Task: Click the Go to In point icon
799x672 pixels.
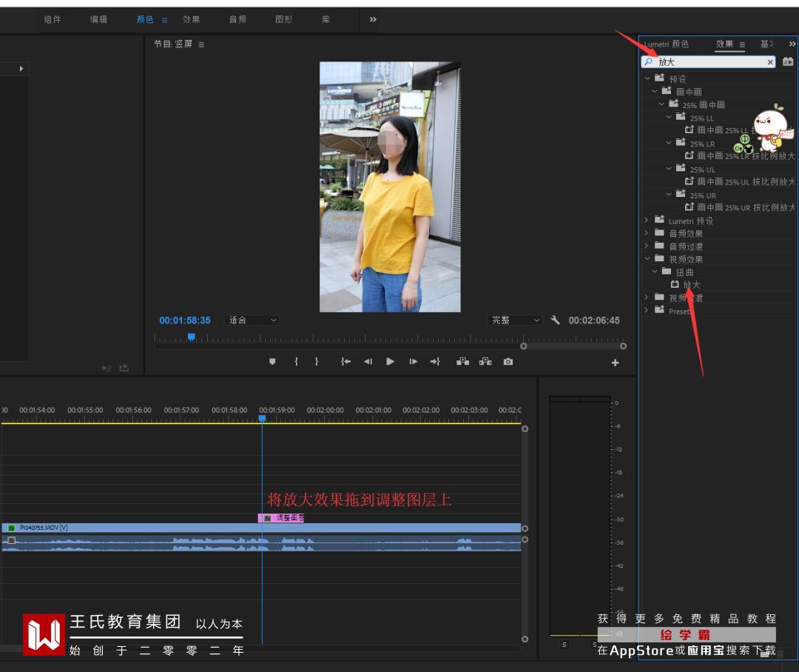Action: (345, 362)
